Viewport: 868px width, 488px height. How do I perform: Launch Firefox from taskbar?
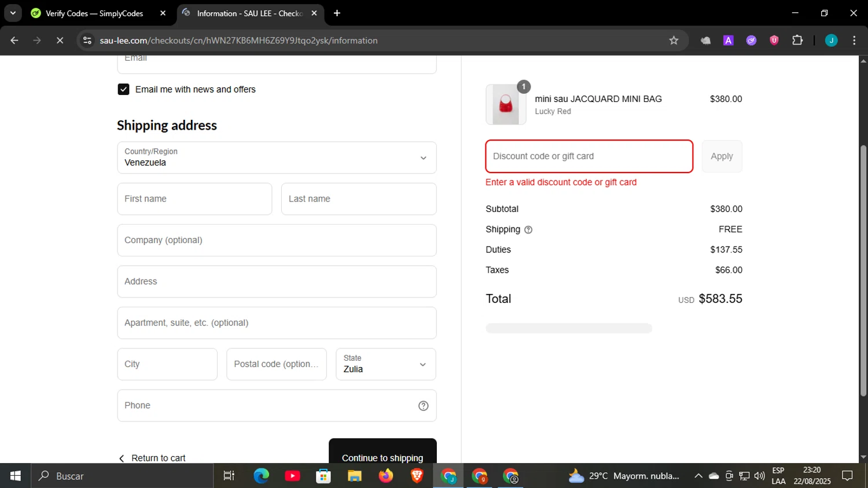(x=386, y=476)
